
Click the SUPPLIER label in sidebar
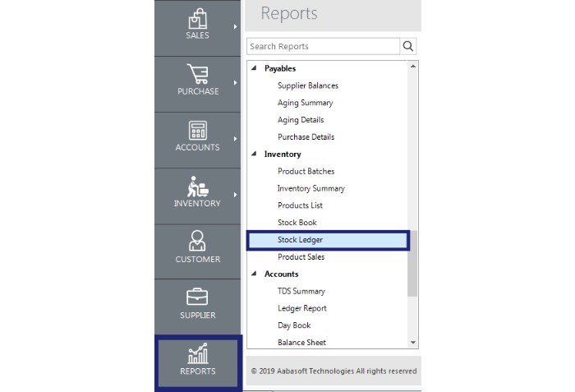(x=198, y=316)
